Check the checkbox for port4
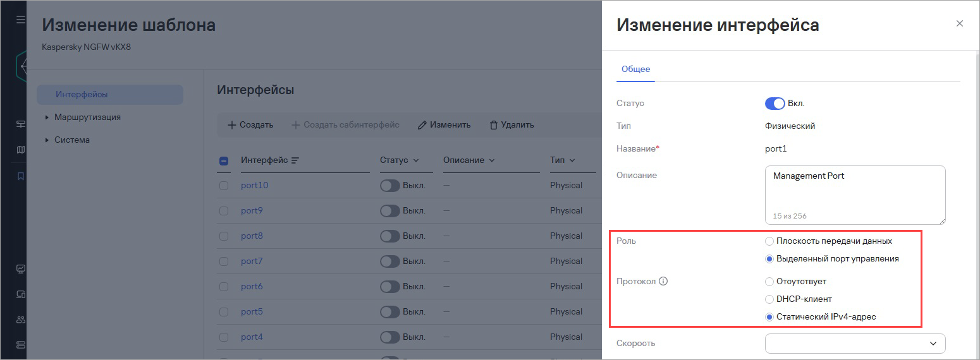 click(x=224, y=337)
